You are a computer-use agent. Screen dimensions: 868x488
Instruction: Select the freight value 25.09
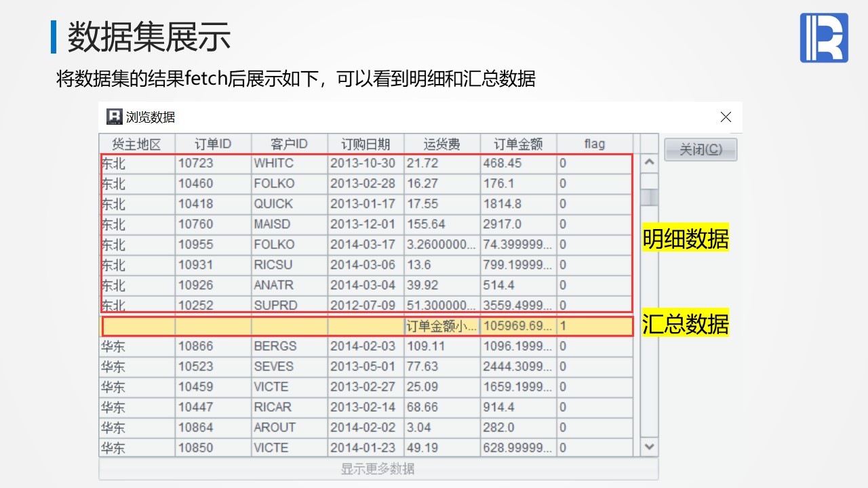point(442,387)
